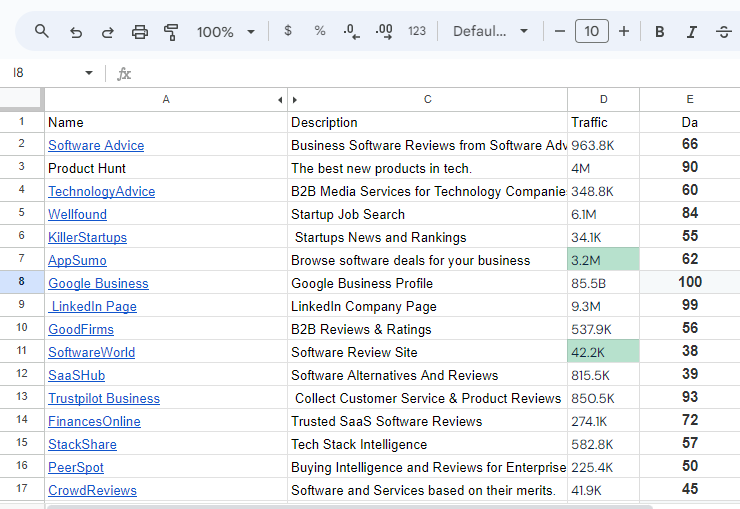
Task: Toggle italic text formatting
Action: [x=691, y=32]
